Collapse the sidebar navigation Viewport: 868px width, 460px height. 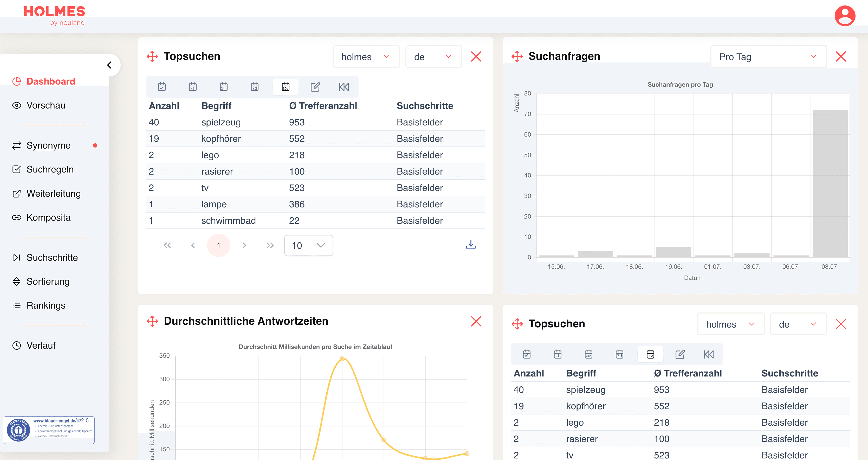pos(109,65)
